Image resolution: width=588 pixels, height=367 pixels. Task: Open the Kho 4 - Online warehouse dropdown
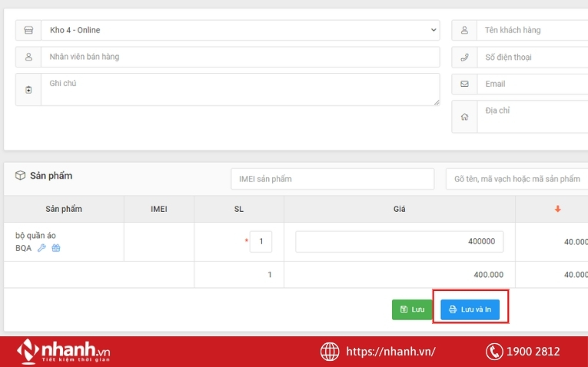click(240, 30)
